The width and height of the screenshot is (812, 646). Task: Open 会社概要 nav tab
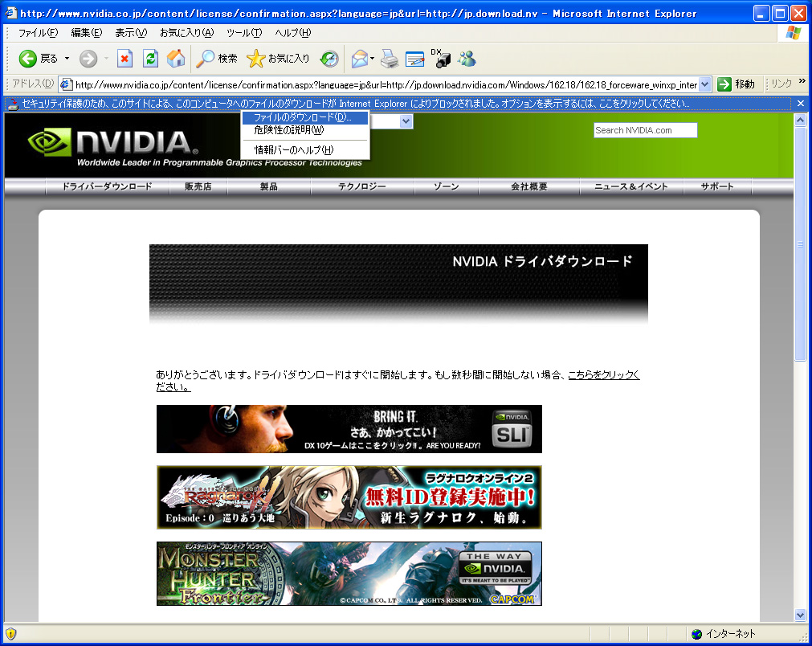(x=528, y=186)
